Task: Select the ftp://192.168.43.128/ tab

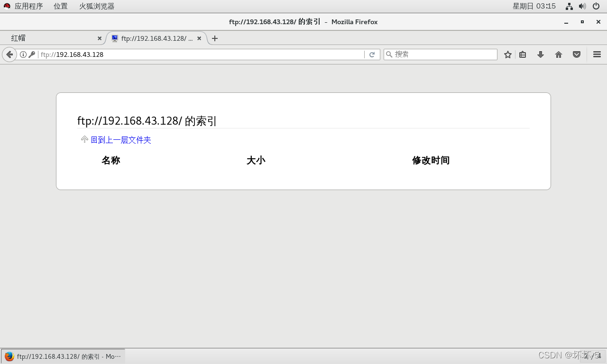Action: (156, 38)
